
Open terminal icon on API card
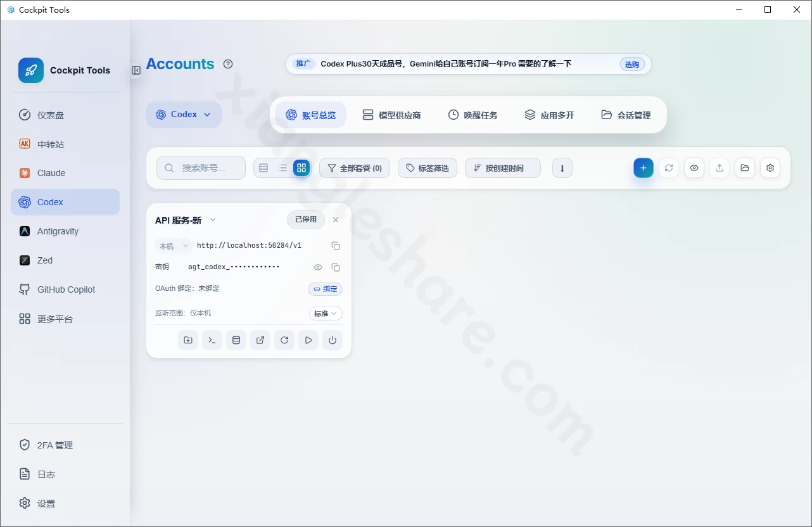212,340
